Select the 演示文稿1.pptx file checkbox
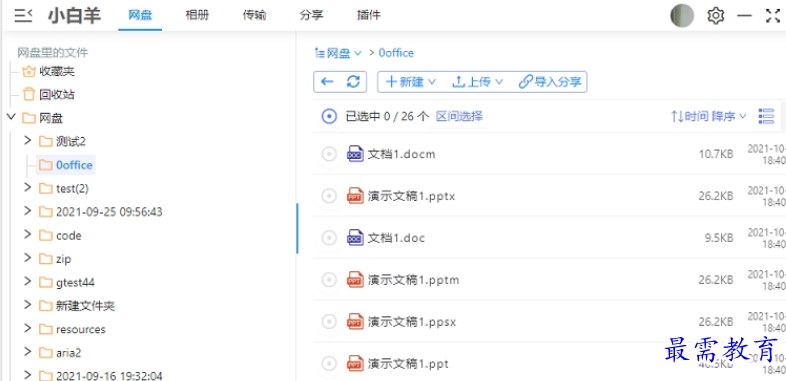 click(329, 196)
